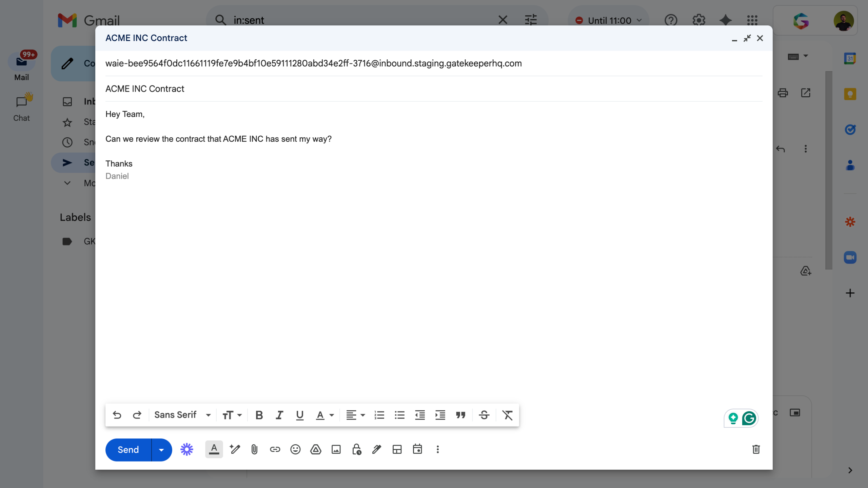Click the attach files paperclip icon
This screenshot has width=868, height=488.
(254, 450)
